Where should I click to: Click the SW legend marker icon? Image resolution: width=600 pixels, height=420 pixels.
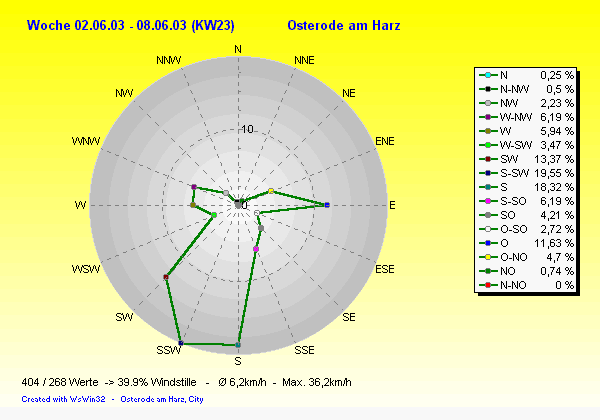[x=487, y=159]
